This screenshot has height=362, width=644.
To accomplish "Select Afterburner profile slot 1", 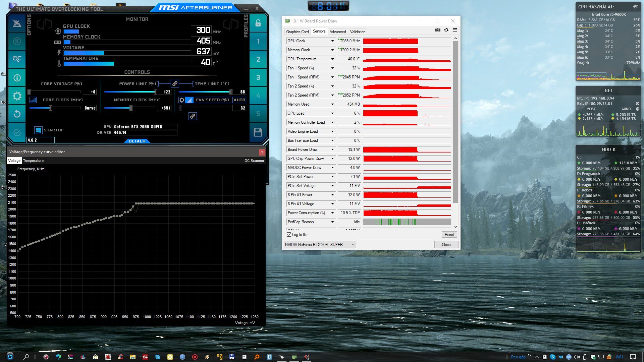I will 258,41.
